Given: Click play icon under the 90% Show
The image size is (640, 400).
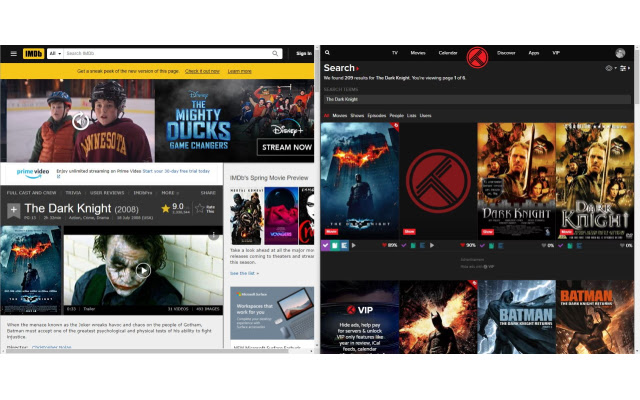Looking at the screenshot, I should 432,245.
